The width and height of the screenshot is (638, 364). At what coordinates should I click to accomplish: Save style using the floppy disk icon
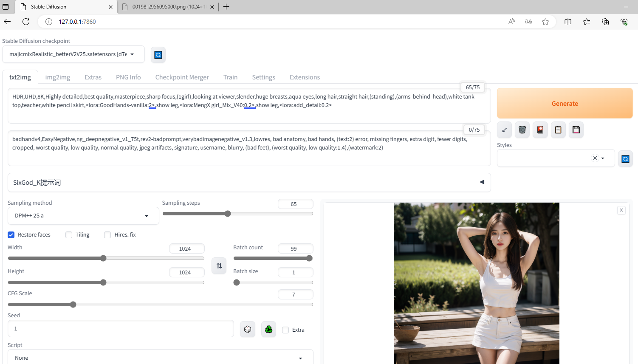pos(576,130)
